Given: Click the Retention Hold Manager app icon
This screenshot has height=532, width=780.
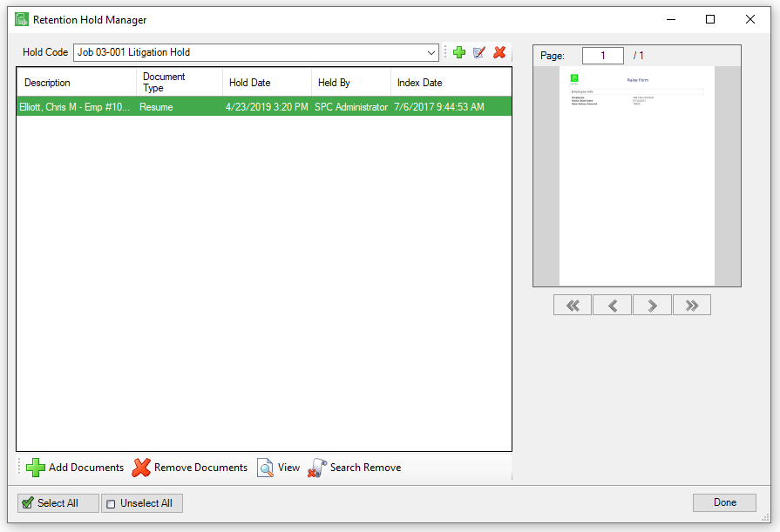Looking at the screenshot, I should (x=22, y=19).
